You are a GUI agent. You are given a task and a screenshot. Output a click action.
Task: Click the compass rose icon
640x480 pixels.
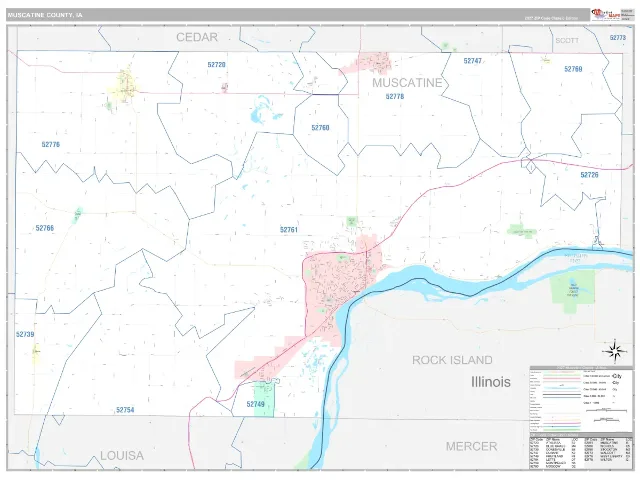tap(614, 351)
